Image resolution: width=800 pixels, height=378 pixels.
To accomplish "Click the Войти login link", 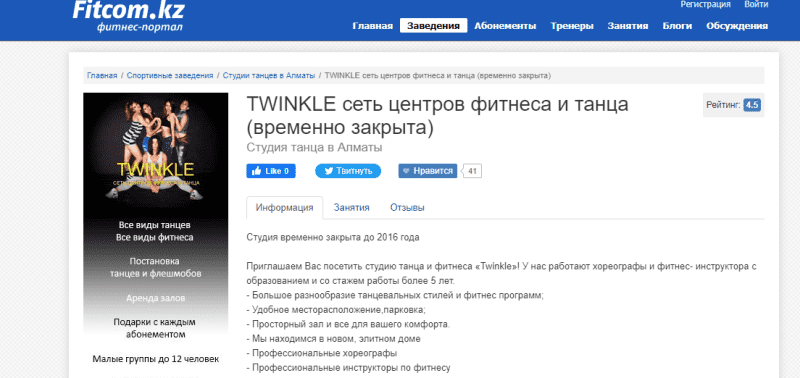I will (x=756, y=5).
